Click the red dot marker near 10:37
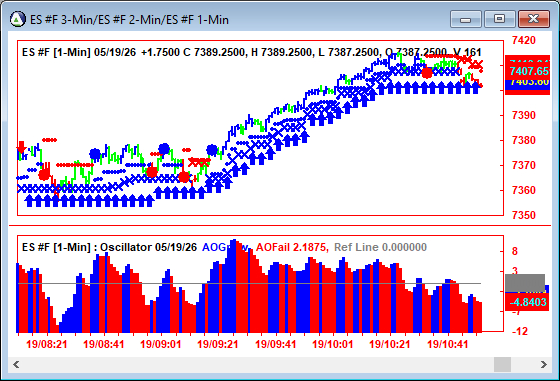Viewport: 560px width, 381px height. point(427,73)
